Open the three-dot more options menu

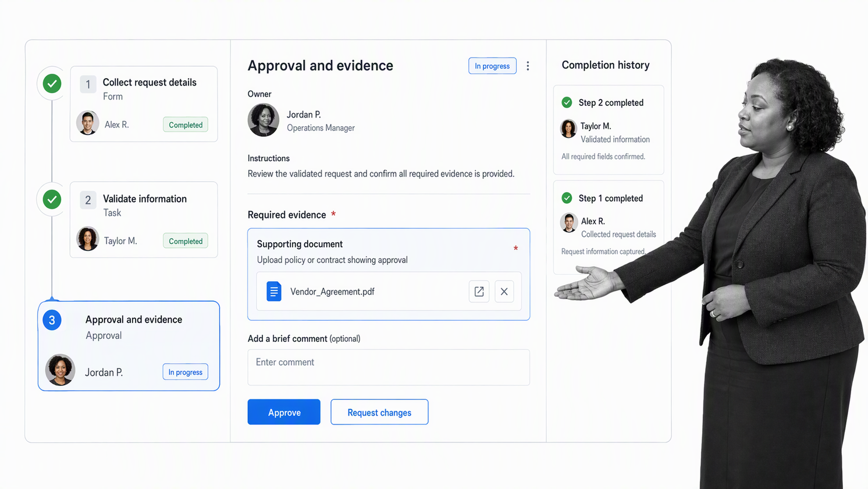point(528,66)
